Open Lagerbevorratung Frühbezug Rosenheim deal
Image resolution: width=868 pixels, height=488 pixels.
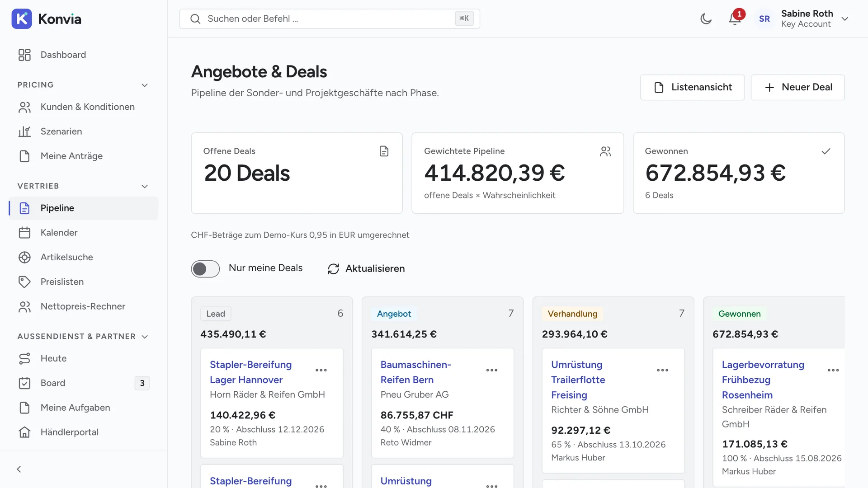pyautogui.click(x=763, y=380)
